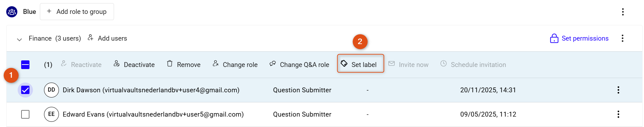Screen dimensions: 644x127
Task: Open Edward Evans's row options menu
Action: [618, 114]
